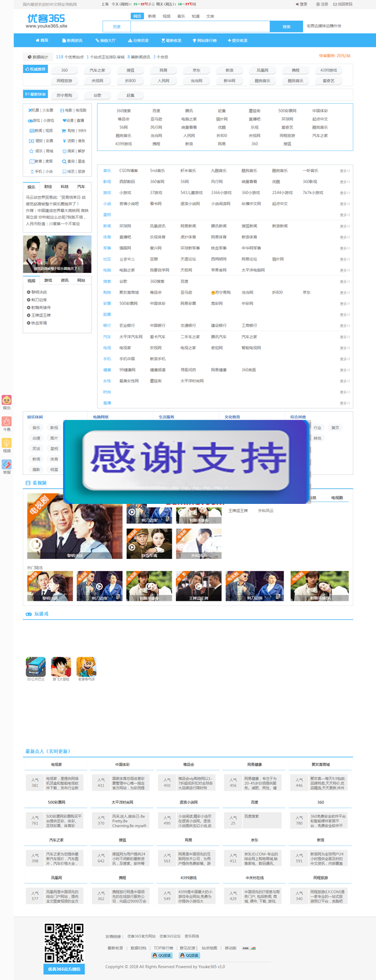Open 网站排行榜 in the blue navigation bar
Viewport: 376px width, 980px height.
(205, 41)
